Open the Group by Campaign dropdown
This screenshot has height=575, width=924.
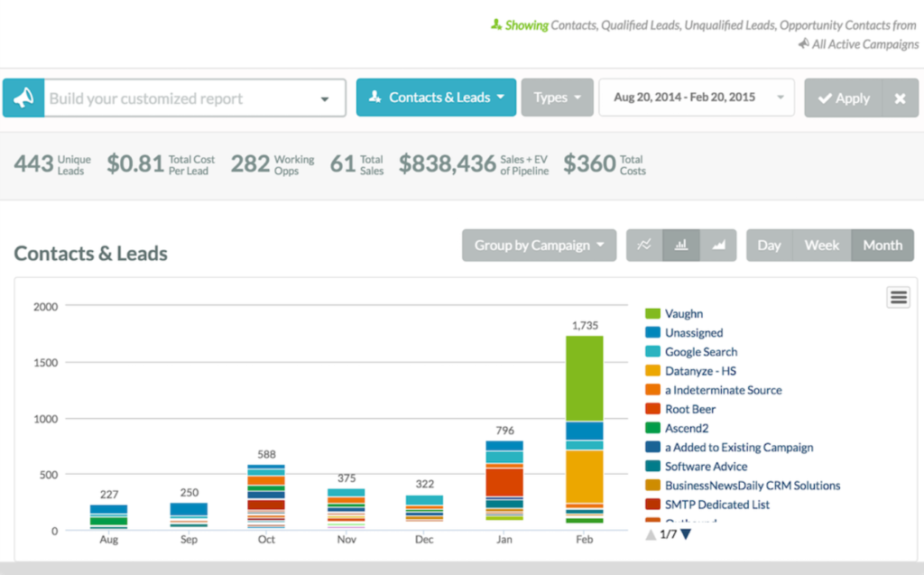coord(540,246)
